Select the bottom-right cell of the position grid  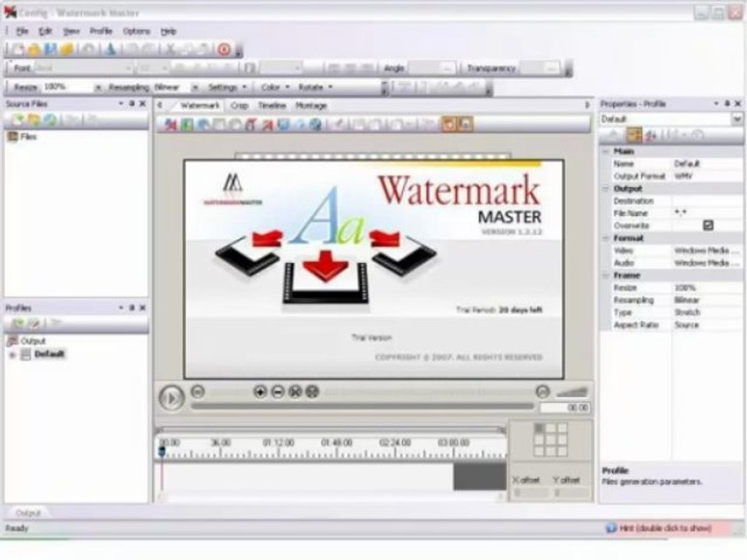pos(562,451)
